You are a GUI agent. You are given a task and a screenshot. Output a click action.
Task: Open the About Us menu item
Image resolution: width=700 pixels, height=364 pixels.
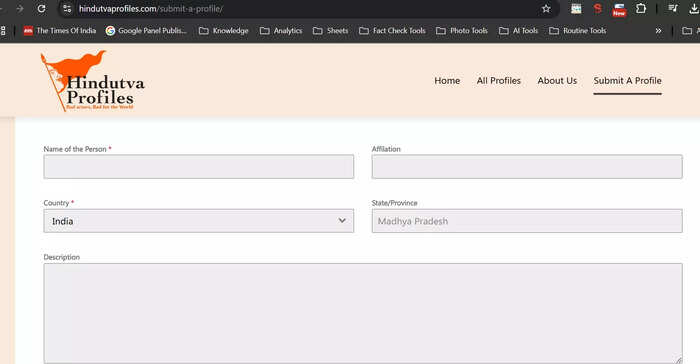[557, 81]
